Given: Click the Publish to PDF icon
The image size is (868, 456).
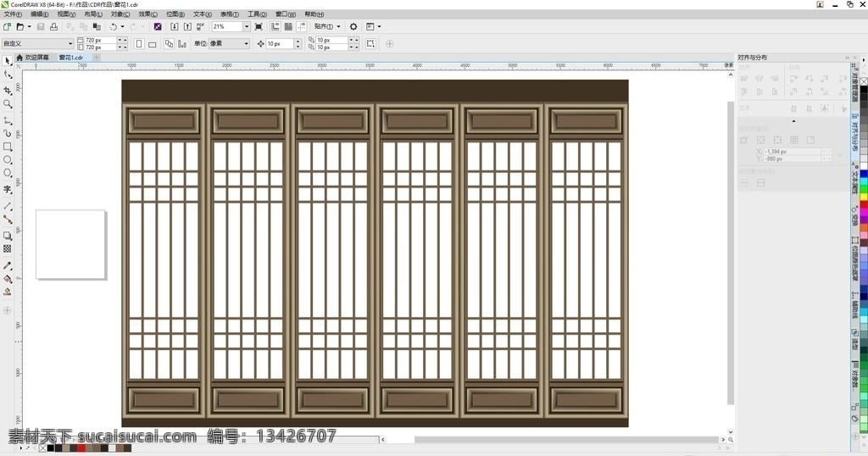Looking at the screenshot, I should (200, 26).
